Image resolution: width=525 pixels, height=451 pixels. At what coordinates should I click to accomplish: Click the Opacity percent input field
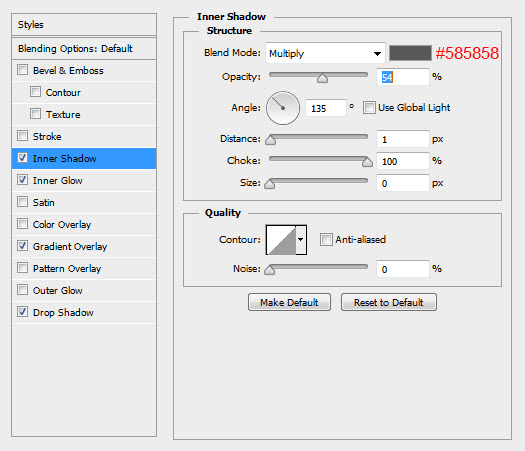pos(403,77)
